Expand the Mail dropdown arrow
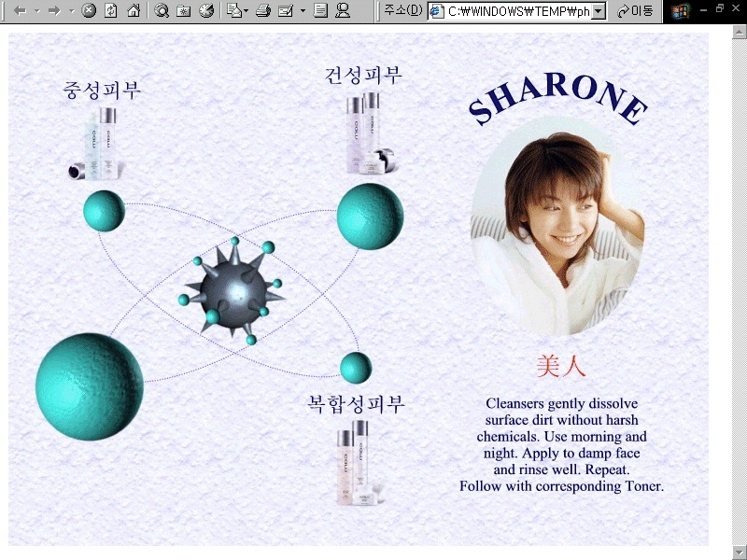Image resolution: width=747 pixels, height=560 pixels. coord(246,10)
